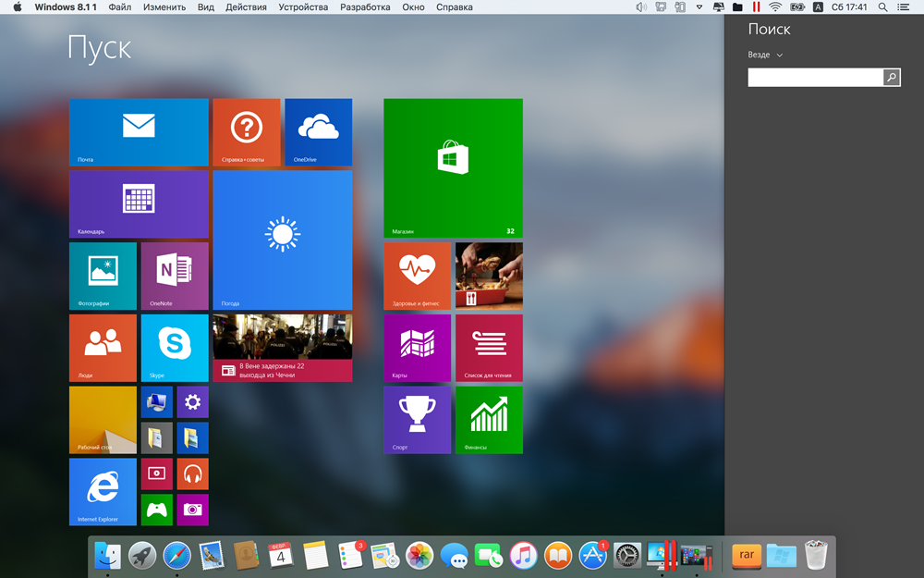Open the food photo live tile
924x578 pixels.
click(x=489, y=276)
